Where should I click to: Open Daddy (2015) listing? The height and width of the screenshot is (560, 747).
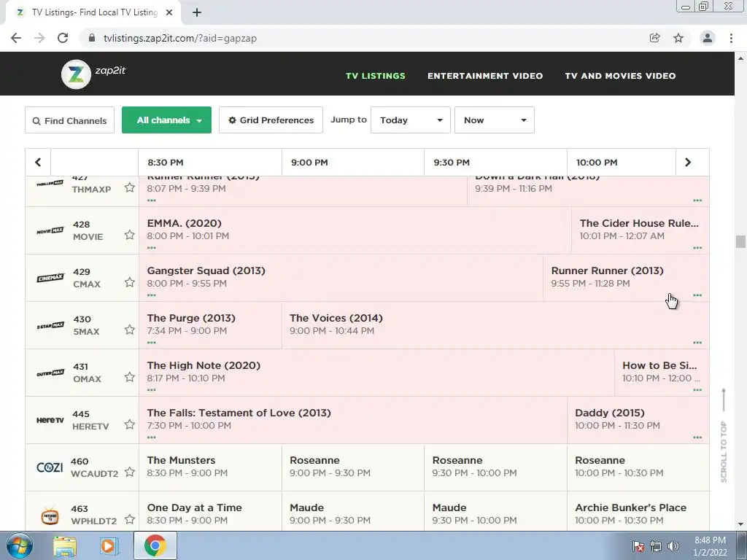[638, 419]
